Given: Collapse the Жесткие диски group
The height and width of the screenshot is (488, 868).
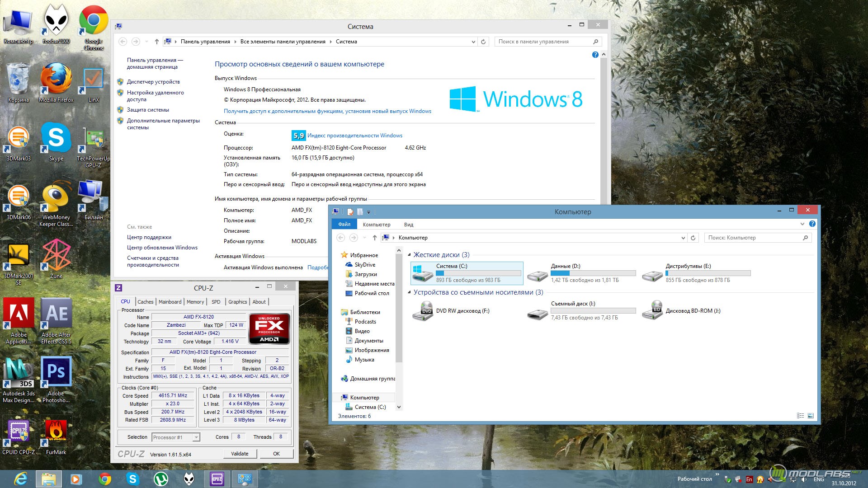Looking at the screenshot, I should [x=410, y=255].
